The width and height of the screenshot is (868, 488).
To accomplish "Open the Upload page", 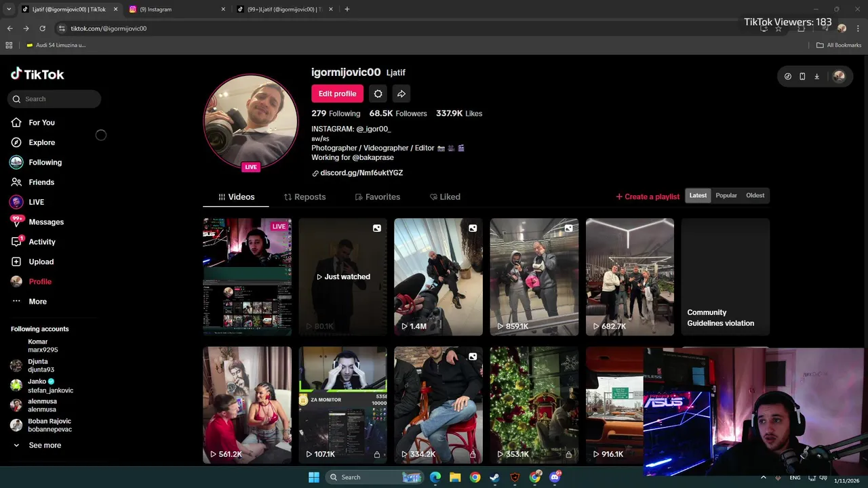I will (x=32, y=262).
